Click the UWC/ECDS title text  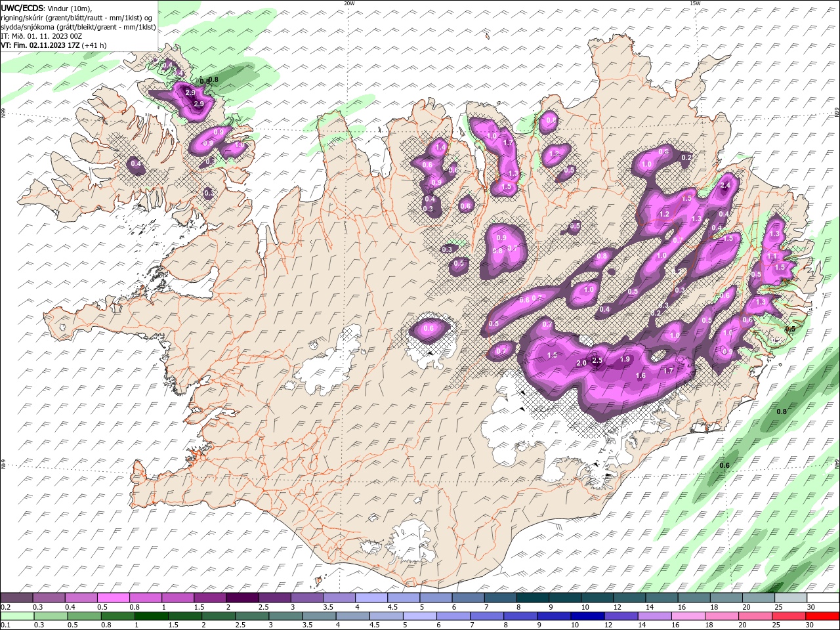click(23, 7)
